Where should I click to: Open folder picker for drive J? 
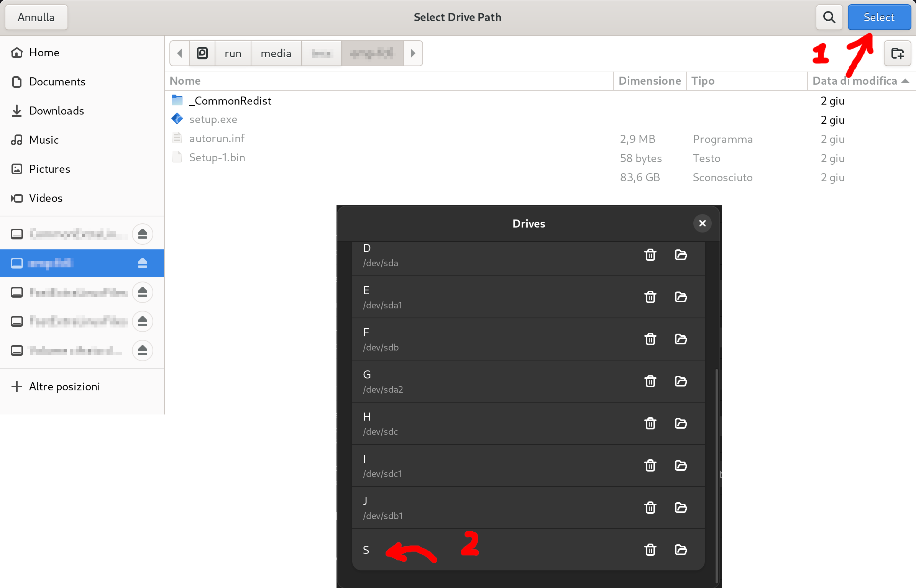pos(680,508)
